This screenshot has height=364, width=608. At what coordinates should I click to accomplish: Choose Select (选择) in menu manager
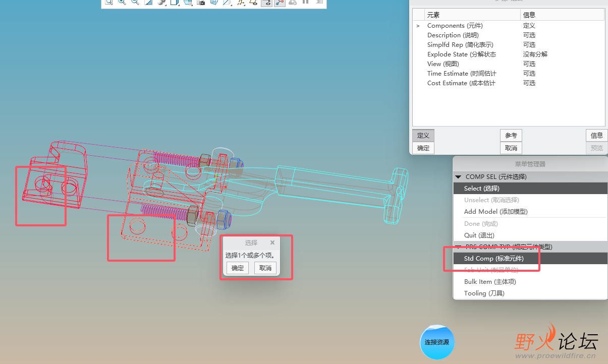click(x=530, y=188)
